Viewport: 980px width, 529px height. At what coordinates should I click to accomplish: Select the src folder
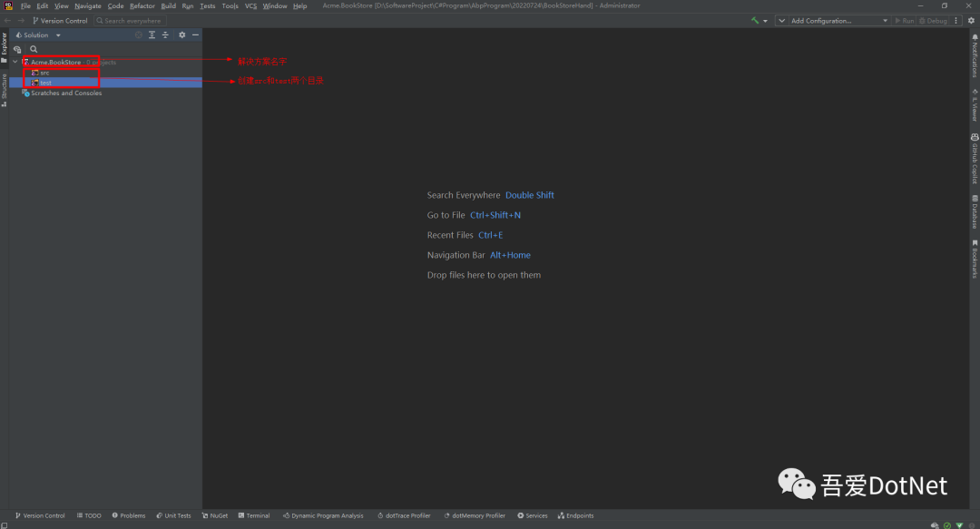105,73
